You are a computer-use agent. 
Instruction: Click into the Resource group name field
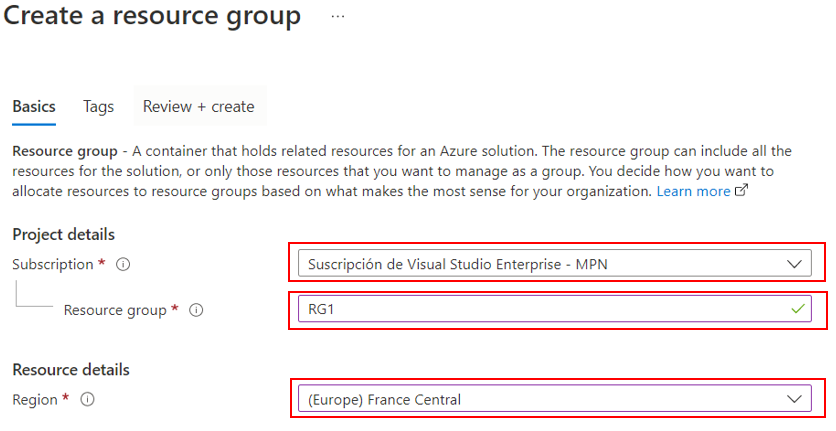click(540, 310)
